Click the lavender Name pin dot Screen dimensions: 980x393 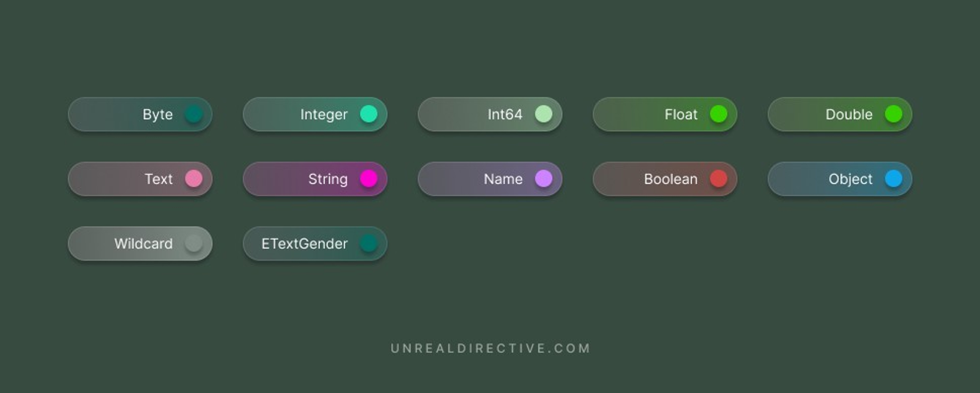(544, 179)
